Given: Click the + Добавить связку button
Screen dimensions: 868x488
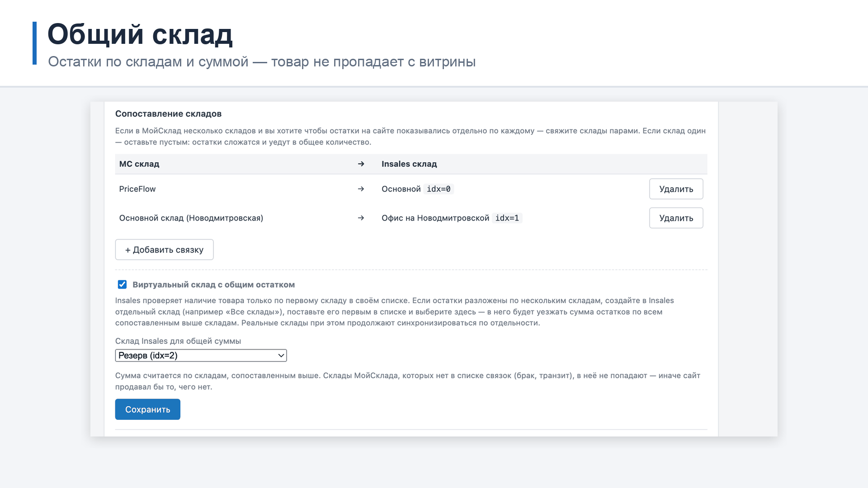Looking at the screenshot, I should click(164, 249).
